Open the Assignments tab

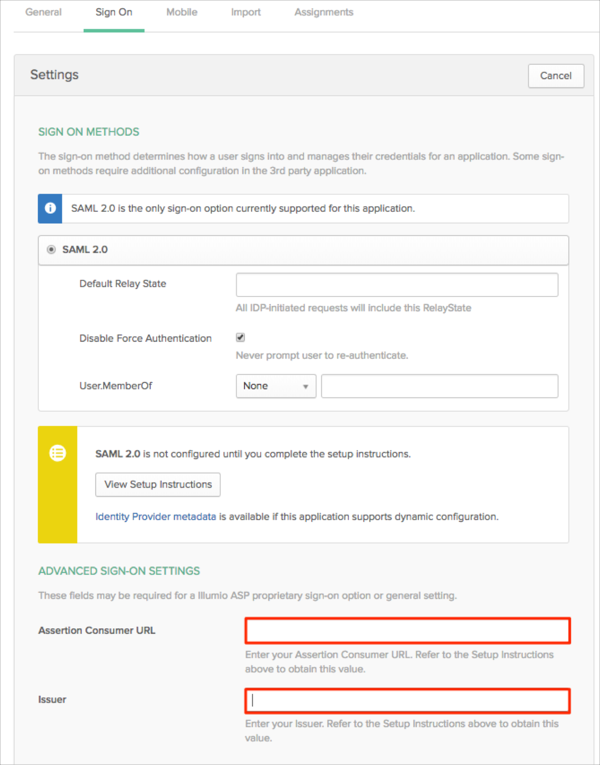click(323, 12)
